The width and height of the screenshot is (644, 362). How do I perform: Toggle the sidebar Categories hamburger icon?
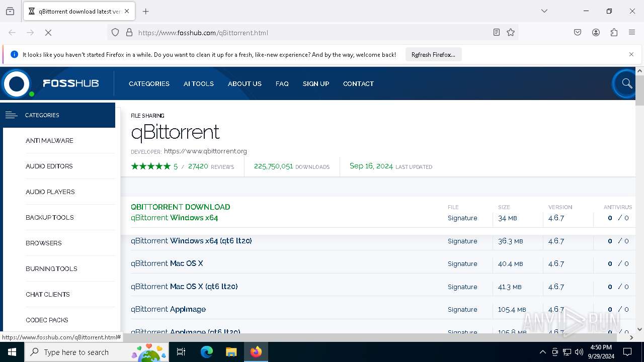11,115
